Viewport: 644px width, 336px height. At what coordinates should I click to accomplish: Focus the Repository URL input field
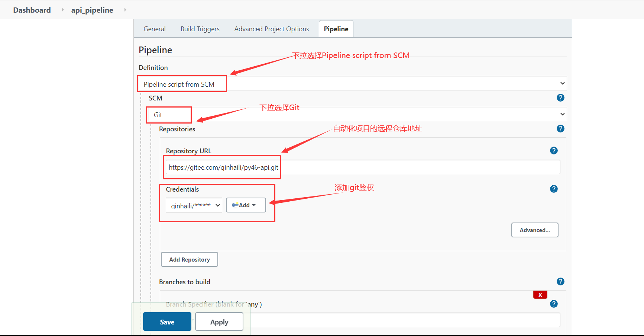[x=362, y=167]
